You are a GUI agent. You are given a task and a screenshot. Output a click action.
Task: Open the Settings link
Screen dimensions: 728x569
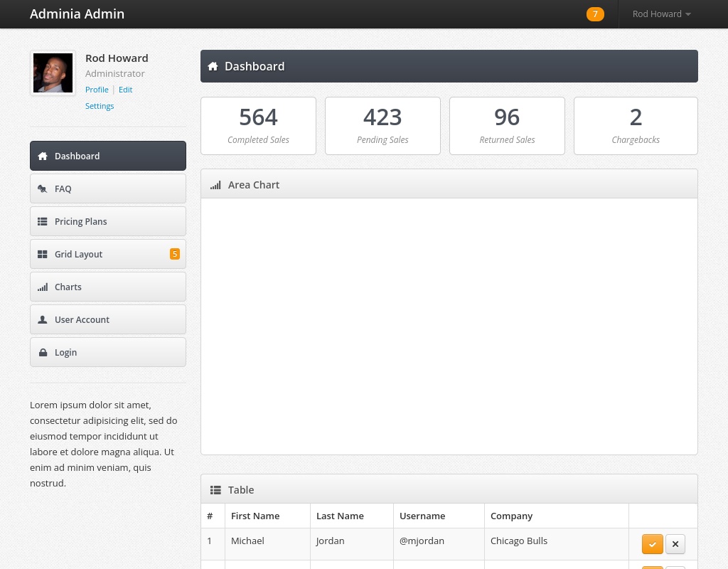[x=100, y=106]
